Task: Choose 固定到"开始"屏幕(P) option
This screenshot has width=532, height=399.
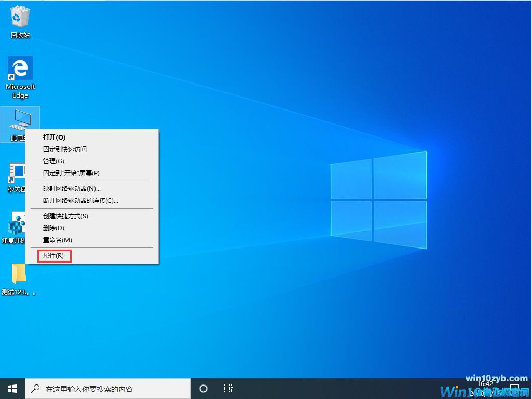Action: pos(71,173)
